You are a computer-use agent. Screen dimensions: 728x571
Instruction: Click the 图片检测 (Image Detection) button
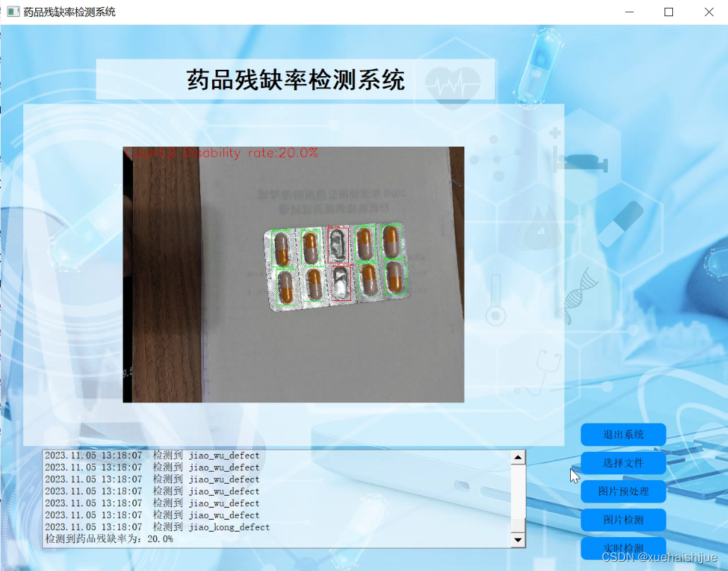[x=623, y=520]
